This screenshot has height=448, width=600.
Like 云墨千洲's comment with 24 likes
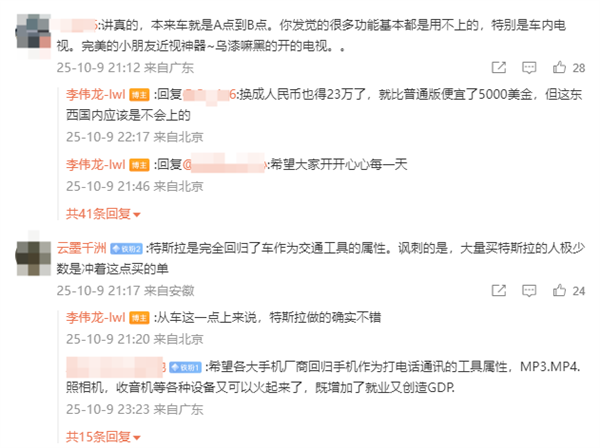569,291
